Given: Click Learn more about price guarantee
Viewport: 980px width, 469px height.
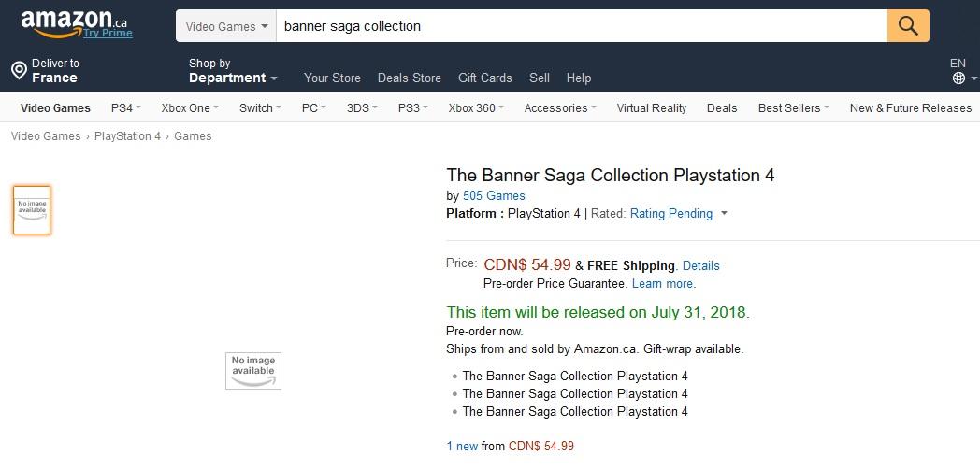Looking at the screenshot, I should [x=664, y=283].
